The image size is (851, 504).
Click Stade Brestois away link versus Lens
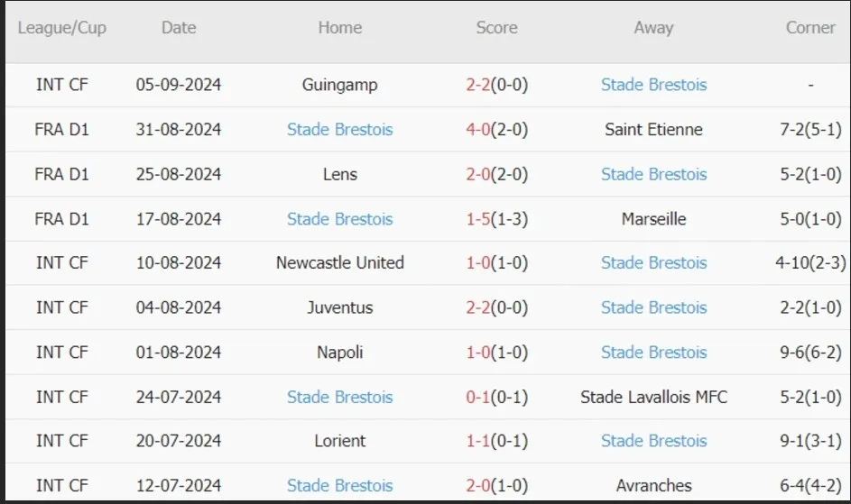653,174
